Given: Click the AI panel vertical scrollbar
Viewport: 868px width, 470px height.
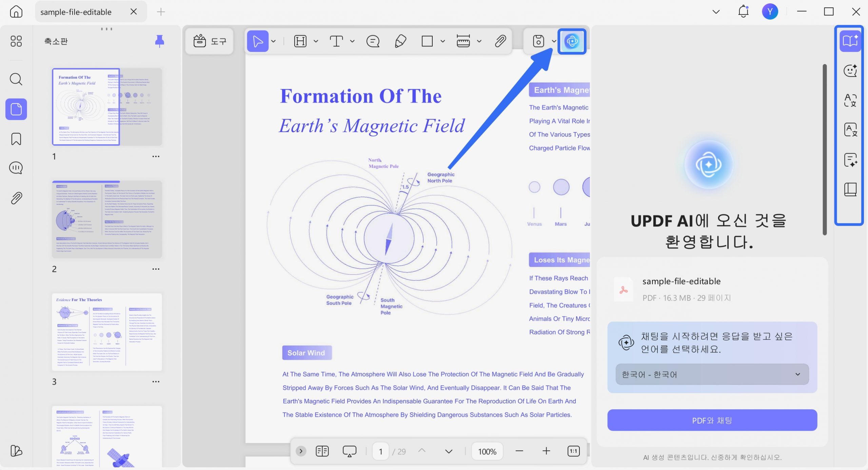Looking at the screenshot, I should click(825, 149).
